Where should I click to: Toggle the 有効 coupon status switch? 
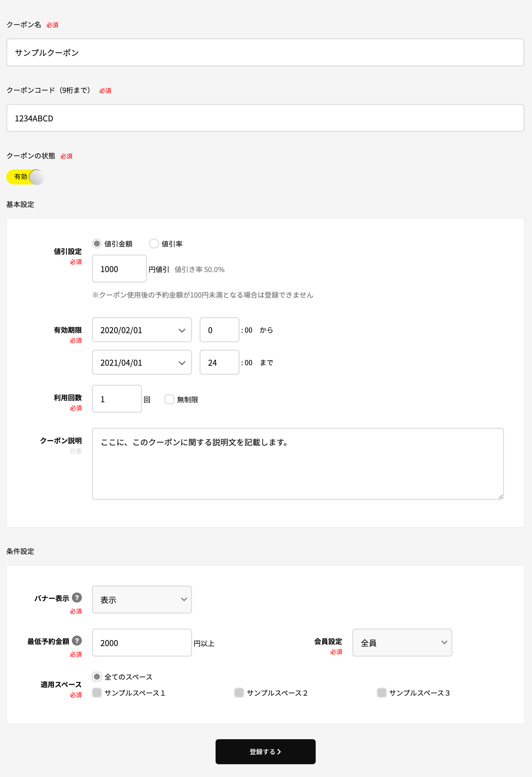coord(26,177)
